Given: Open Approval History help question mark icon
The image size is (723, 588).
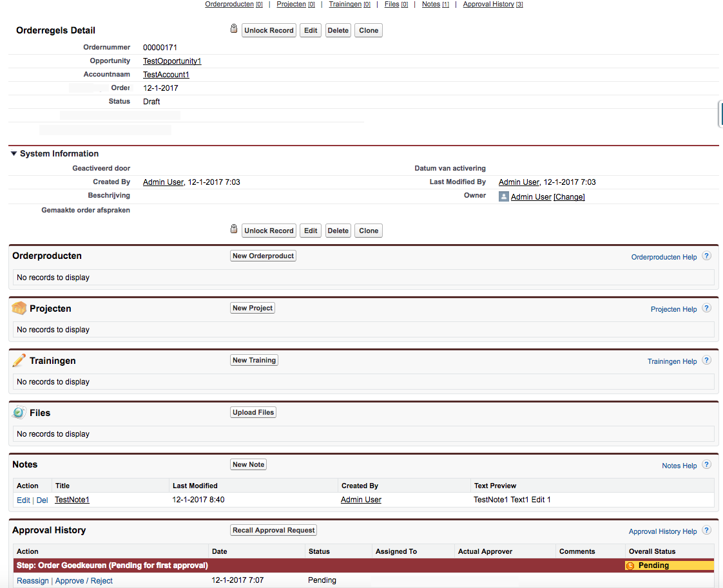Looking at the screenshot, I should click(706, 531).
